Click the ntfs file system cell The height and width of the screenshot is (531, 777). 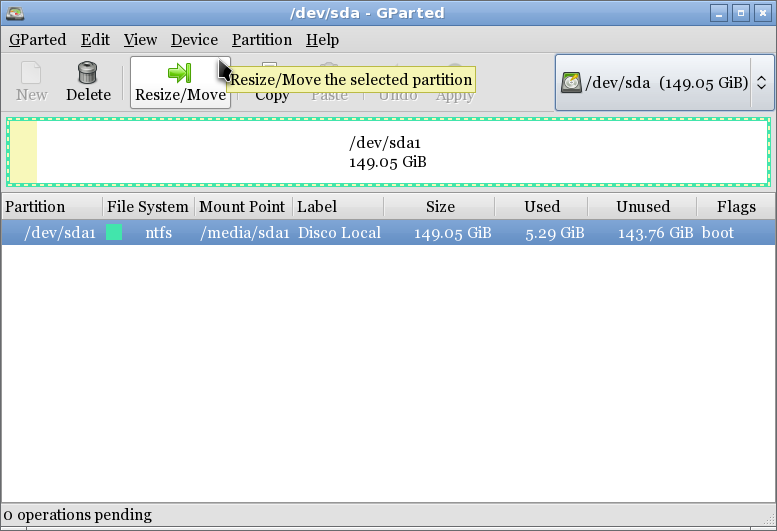click(x=159, y=233)
